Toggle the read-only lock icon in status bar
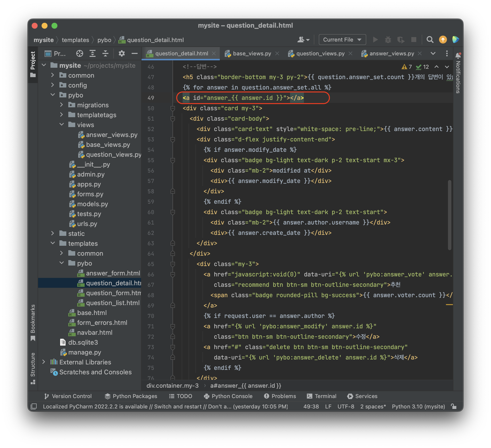The image size is (491, 448). pyautogui.click(x=454, y=406)
